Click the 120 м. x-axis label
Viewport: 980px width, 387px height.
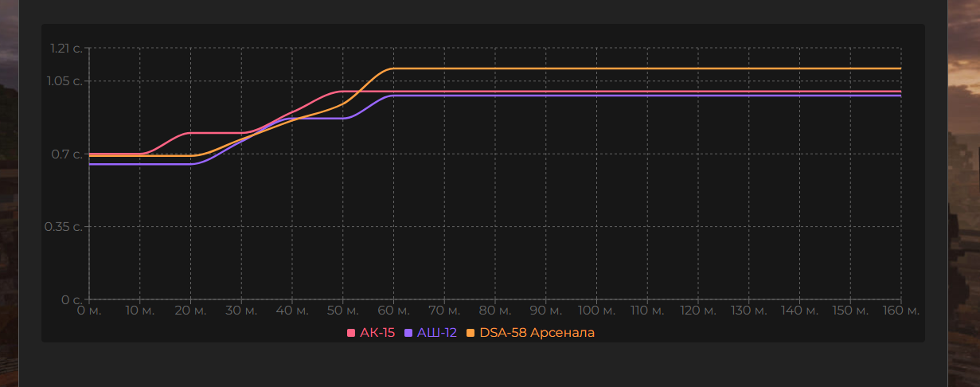click(698, 310)
